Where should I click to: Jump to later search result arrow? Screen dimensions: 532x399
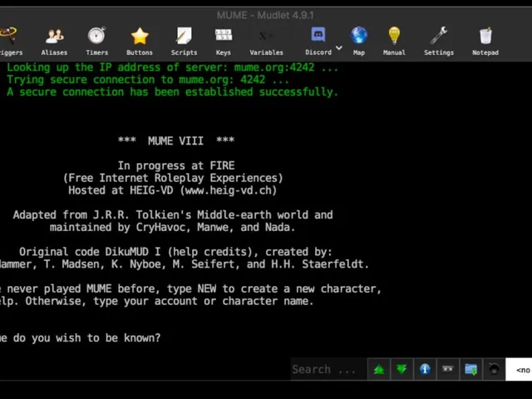click(x=401, y=369)
